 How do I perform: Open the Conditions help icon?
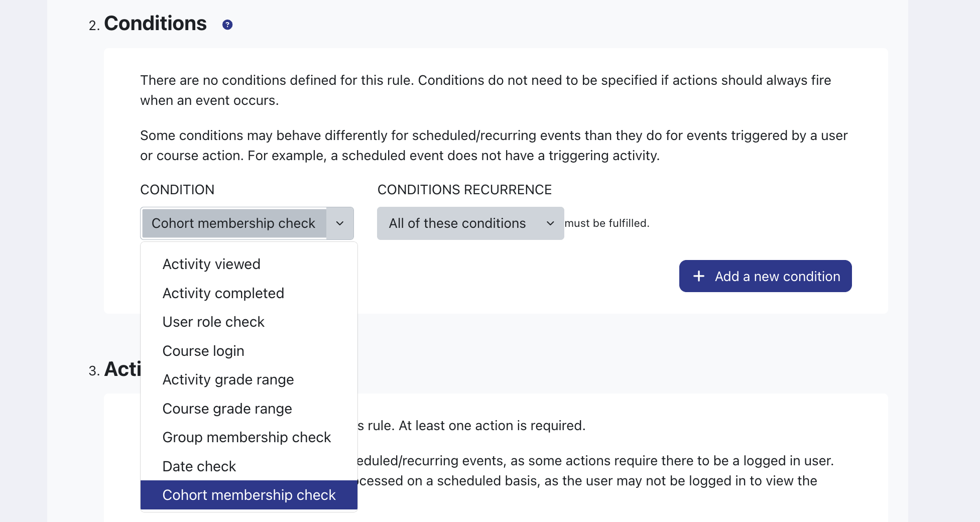point(227,25)
